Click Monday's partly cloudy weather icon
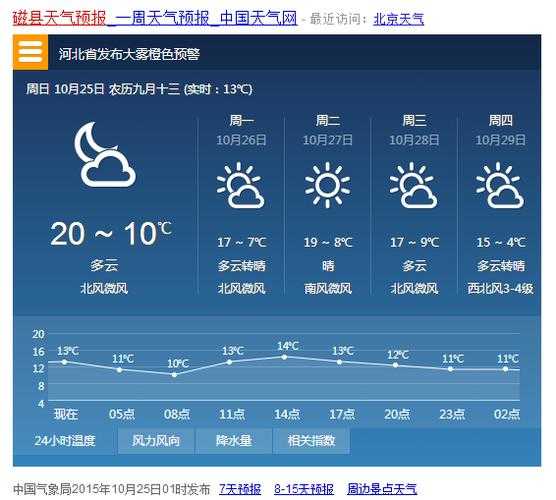 pyautogui.click(x=241, y=185)
